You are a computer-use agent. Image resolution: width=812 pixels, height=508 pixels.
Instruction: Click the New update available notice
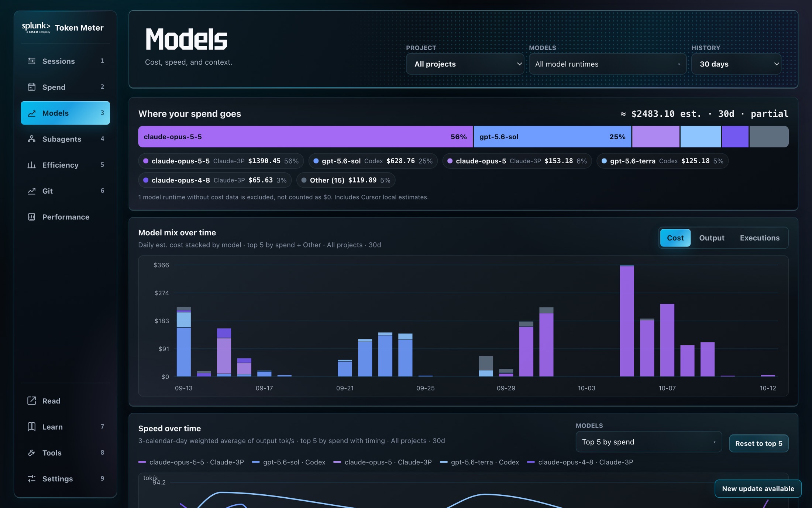pos(758,488)
